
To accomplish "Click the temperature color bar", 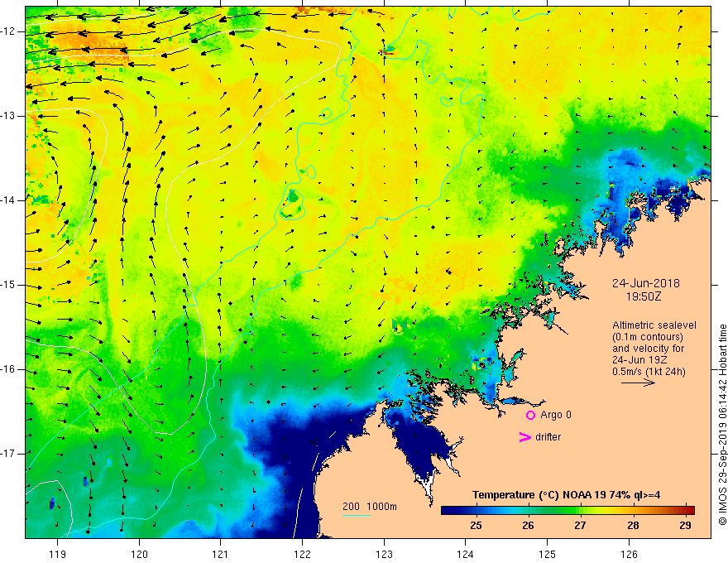I will click(568, 510).
